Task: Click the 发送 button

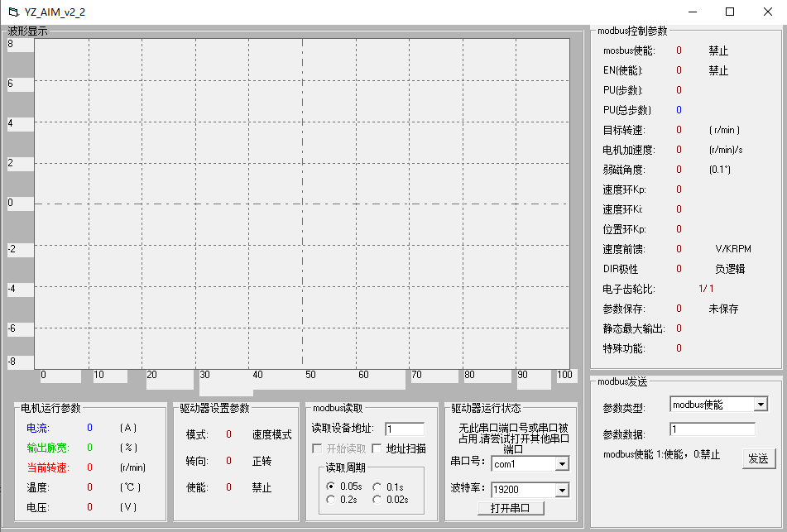Action: (x=758, y=458)
